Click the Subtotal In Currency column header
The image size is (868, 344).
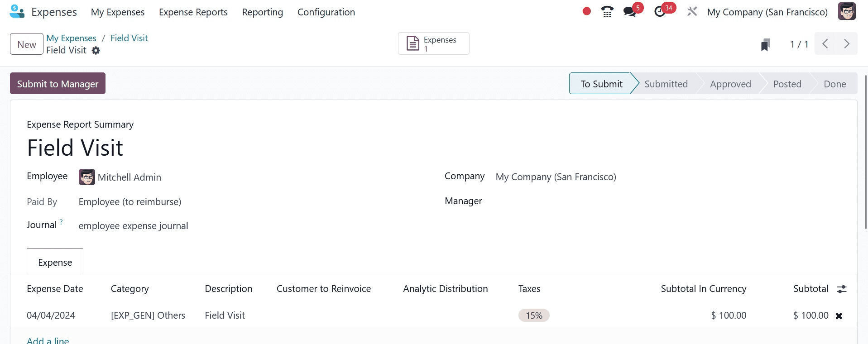tap(703, 289)
